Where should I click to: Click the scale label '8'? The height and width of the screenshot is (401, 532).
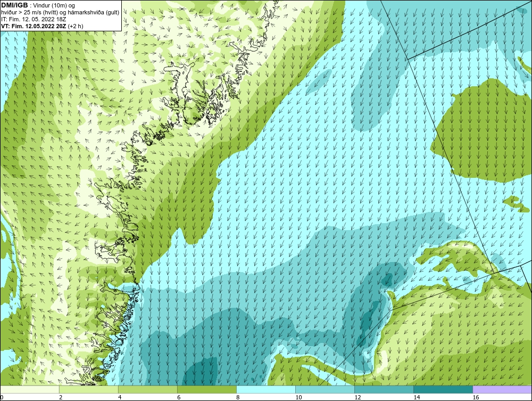[x=238, y=397]
